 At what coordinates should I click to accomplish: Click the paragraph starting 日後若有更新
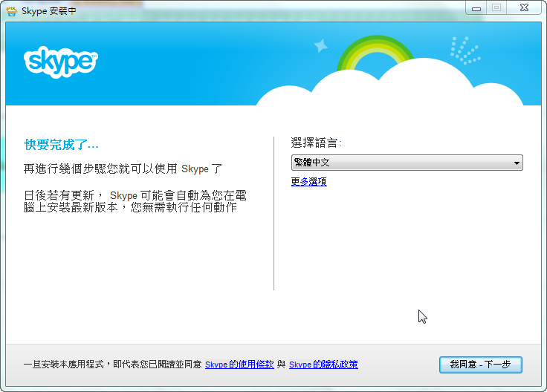pyautogui.click(x=135, y=201)
